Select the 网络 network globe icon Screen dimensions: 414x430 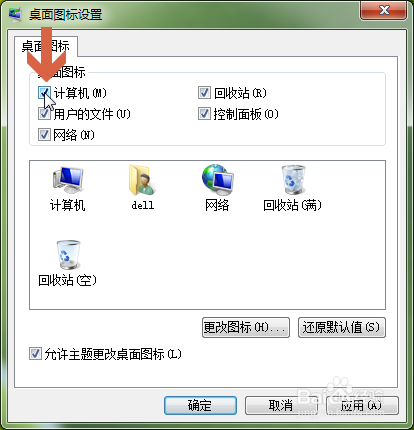click(218, 180)
